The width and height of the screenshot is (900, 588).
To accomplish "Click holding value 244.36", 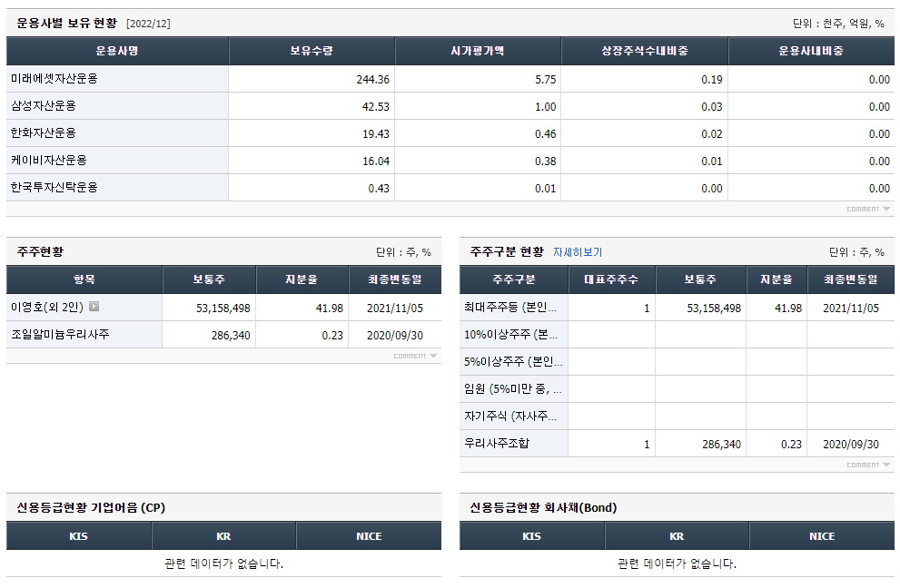I will [x=372, y=80].
